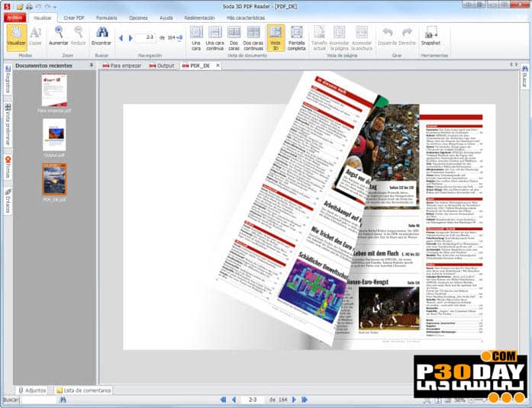Switch to Dos caras continuas view
This screenshot has height=408, width=532.
click(x=253, y=38)
